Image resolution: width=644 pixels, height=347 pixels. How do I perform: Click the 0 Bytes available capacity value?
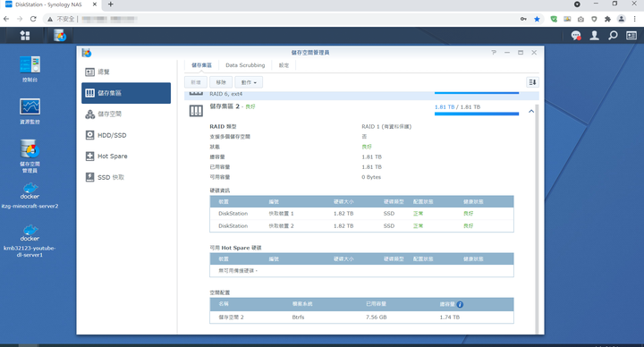click(x=371, y=177)
